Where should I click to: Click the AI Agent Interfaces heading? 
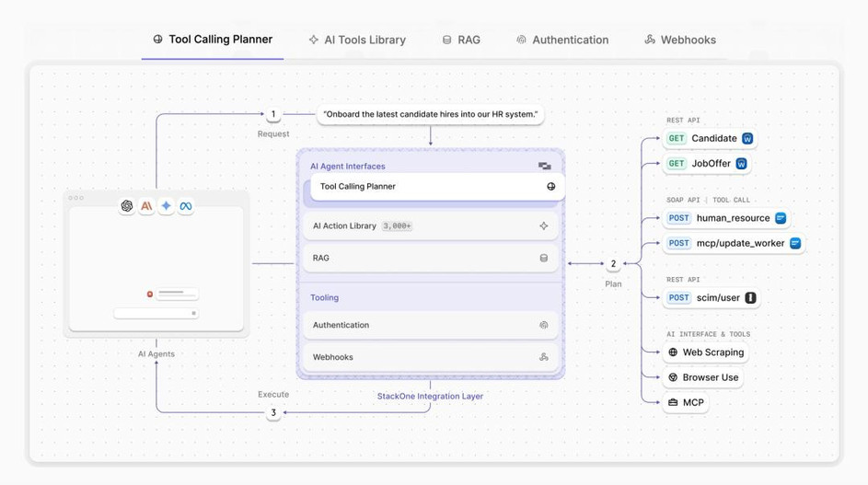pyautogui.click(x=348, y=166)
